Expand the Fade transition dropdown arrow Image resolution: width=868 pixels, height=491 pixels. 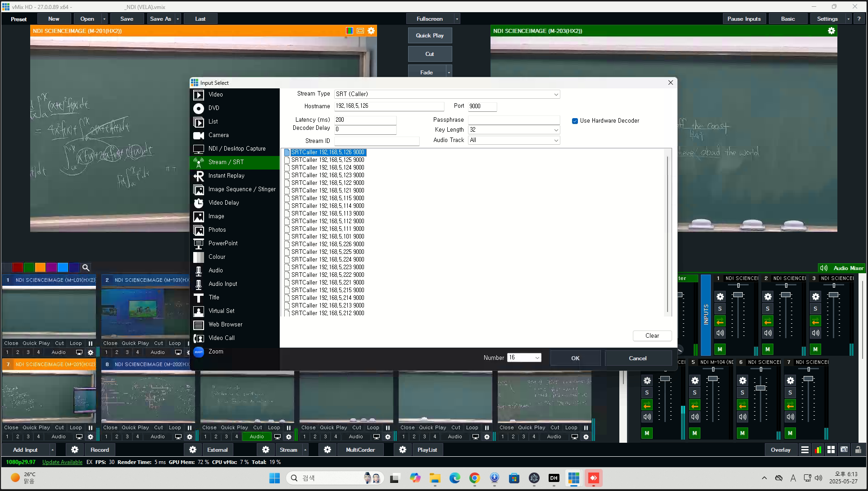click(x=449, y=72)
